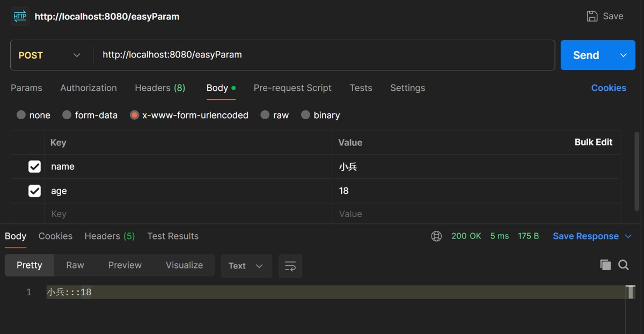Click the Save floppy disk icon
Image resolution: width=644 pixels, height=334 pixels.
point(592,16)
